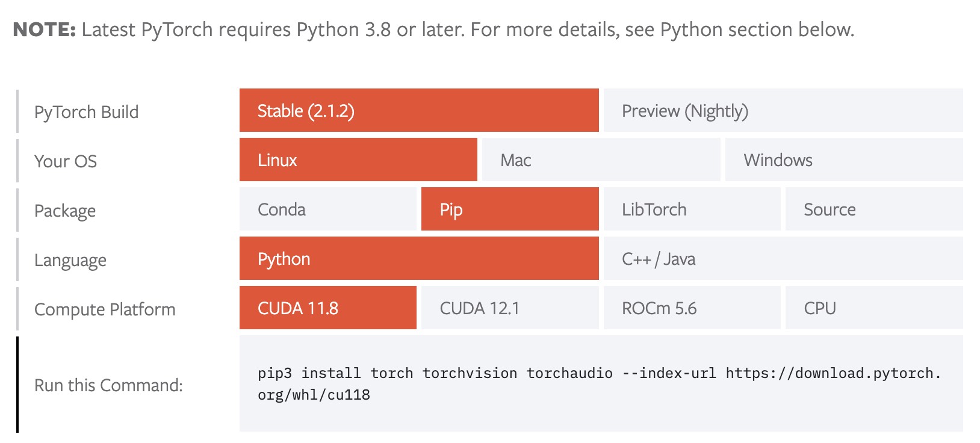The height and width of the screenshot is (443, 980).
Task: Select Python as the language
Action: tap(419, 258)
